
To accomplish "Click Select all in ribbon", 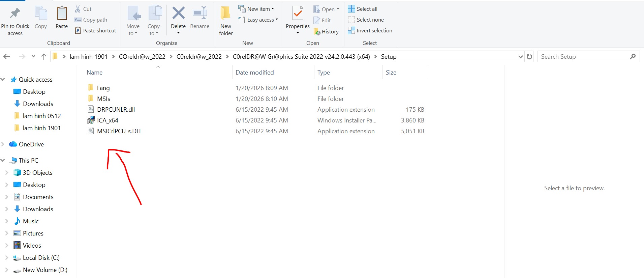I will [363, 9].
